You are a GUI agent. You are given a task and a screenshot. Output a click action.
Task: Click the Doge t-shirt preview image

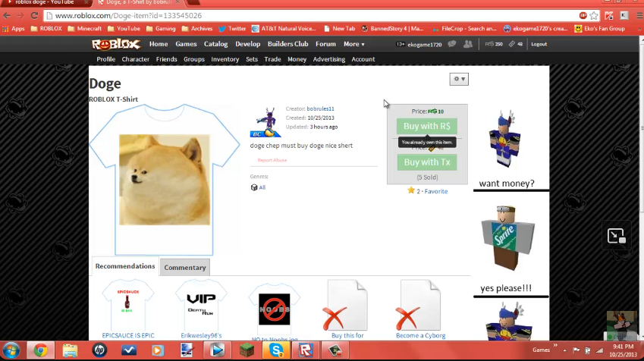(165, 180)
